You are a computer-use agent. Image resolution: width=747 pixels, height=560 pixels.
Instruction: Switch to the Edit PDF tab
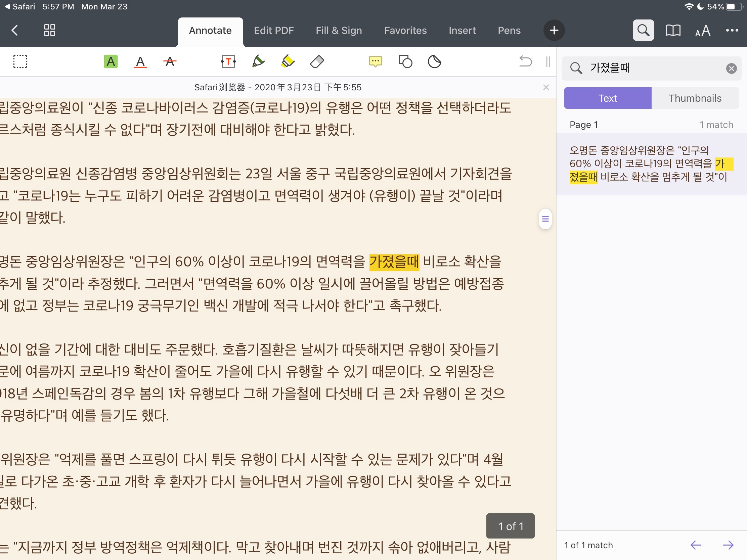(273, 31)
